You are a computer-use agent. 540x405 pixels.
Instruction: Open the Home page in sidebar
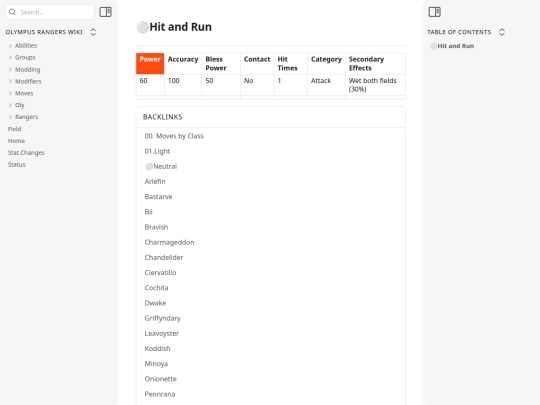click(x=16, y=141)
